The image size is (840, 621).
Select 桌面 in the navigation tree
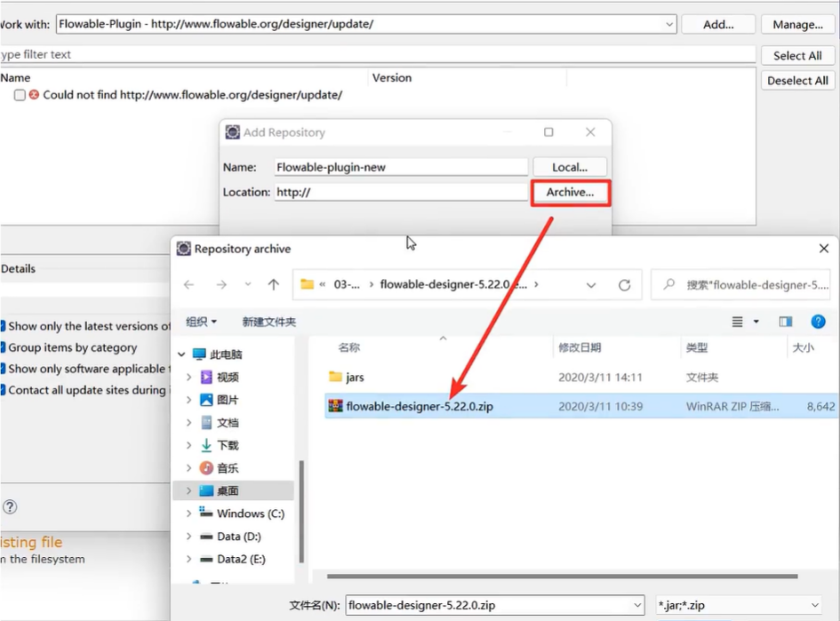228,491
